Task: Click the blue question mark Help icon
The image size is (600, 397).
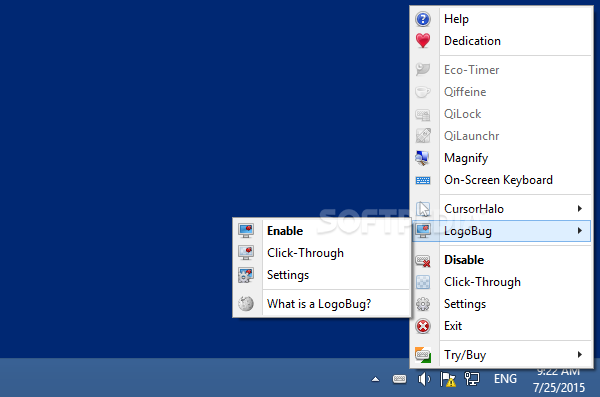Action: click(x=423, y=19)
